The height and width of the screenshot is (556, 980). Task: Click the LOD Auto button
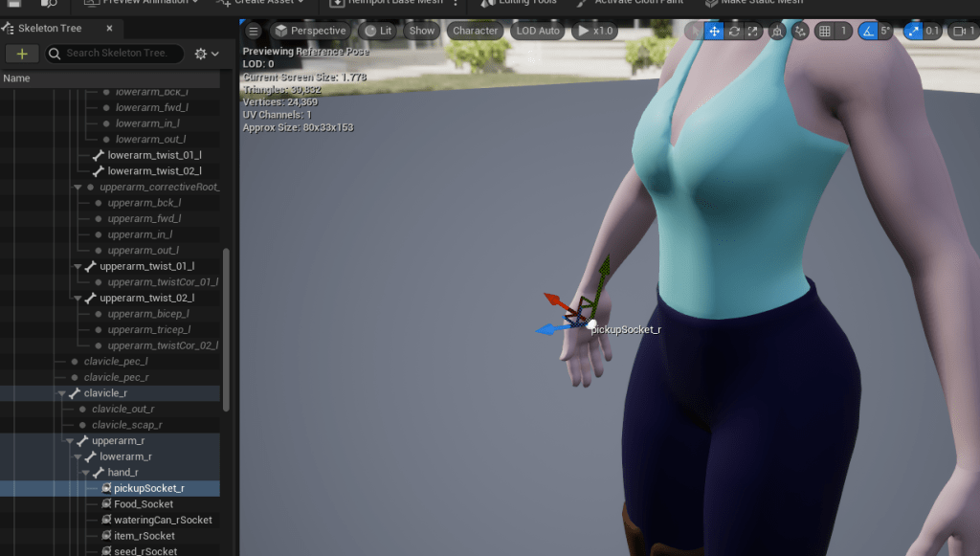pyautogui.click(x=538, y=31)
